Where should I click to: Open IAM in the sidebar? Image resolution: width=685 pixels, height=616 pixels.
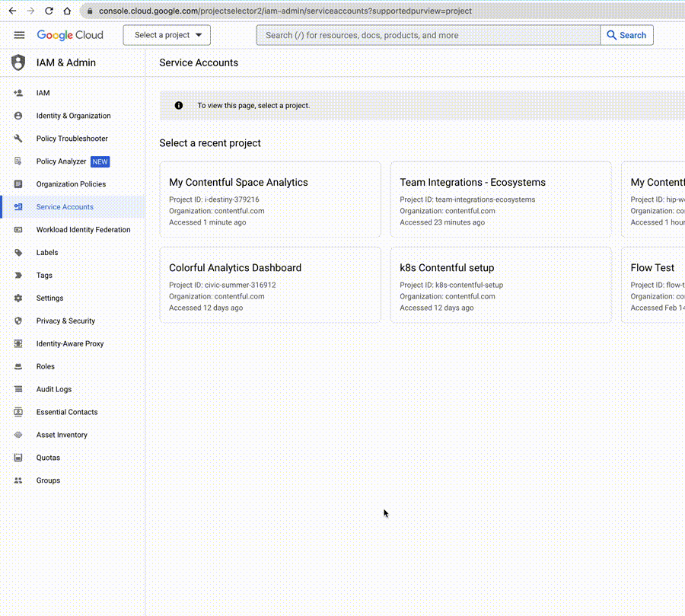pos(73,93)
